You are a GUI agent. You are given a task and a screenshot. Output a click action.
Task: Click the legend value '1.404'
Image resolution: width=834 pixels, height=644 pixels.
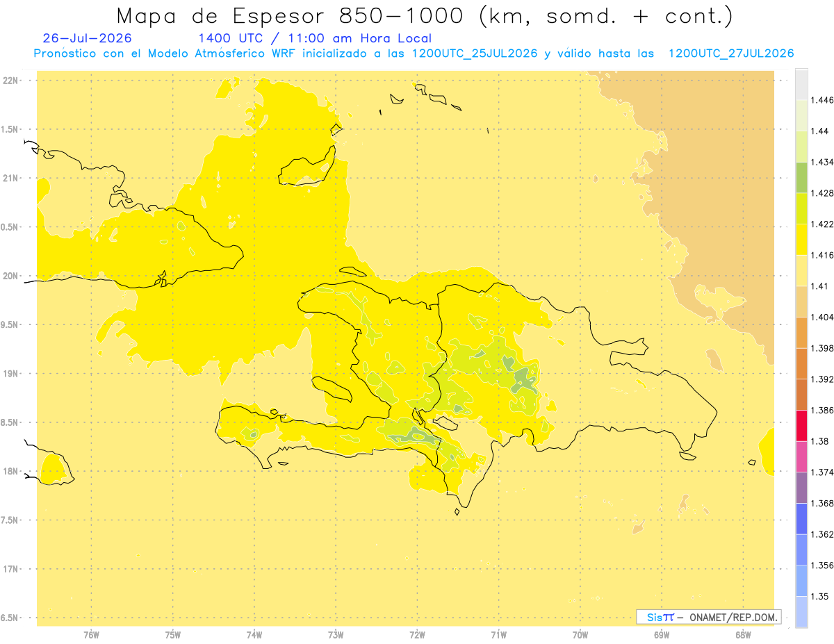(x=823, y=317)
